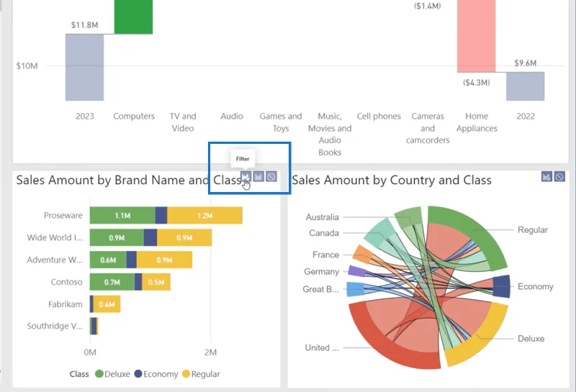This screenshot has height=392, width=576.
Task: Set None interaction on the Country chart
Action: 559,176
